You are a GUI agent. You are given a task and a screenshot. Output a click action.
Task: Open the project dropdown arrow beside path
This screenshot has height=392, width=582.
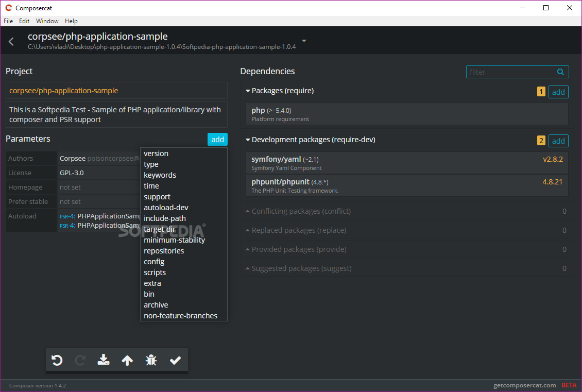[304, 41]
